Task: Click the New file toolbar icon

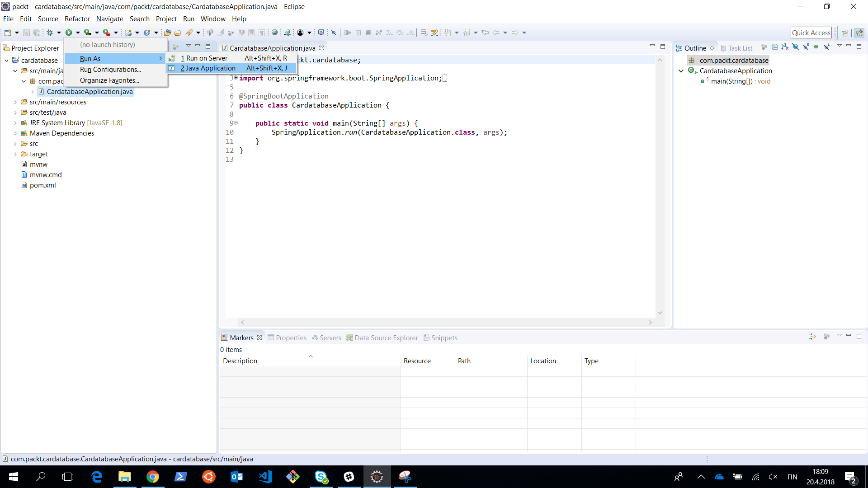Action: [x=8, y=33]
